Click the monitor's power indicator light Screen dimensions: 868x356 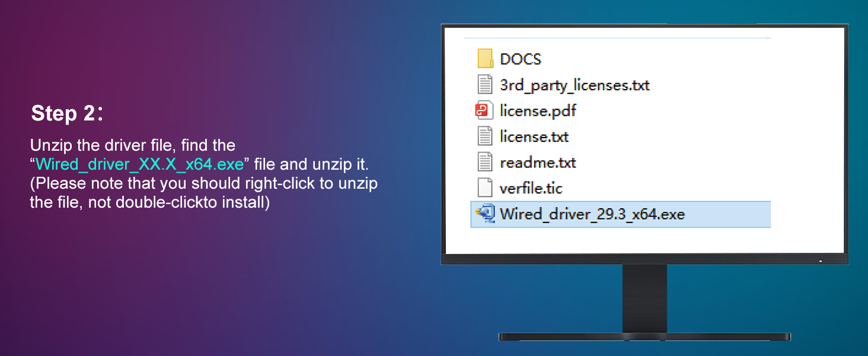tap(820, 260)
